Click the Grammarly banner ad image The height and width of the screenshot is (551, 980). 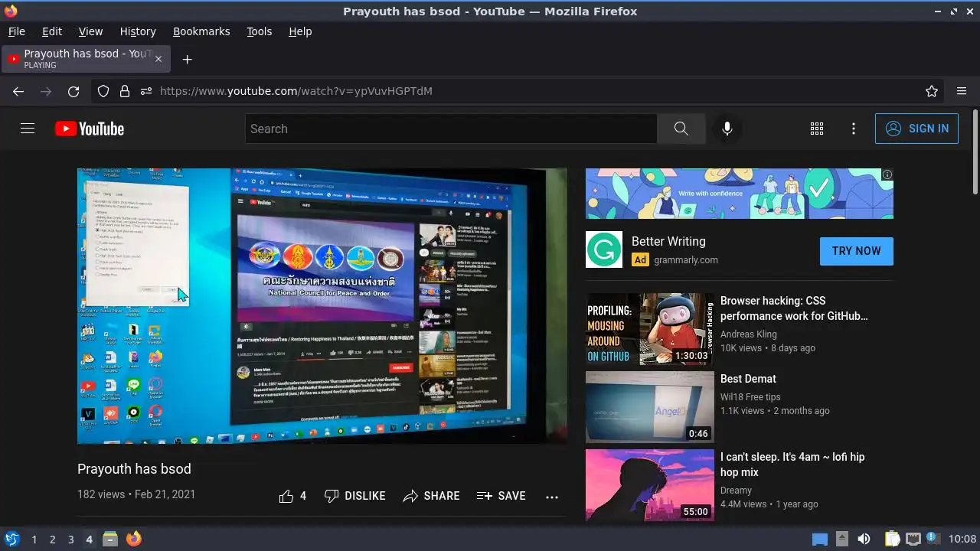pos(740,194)
